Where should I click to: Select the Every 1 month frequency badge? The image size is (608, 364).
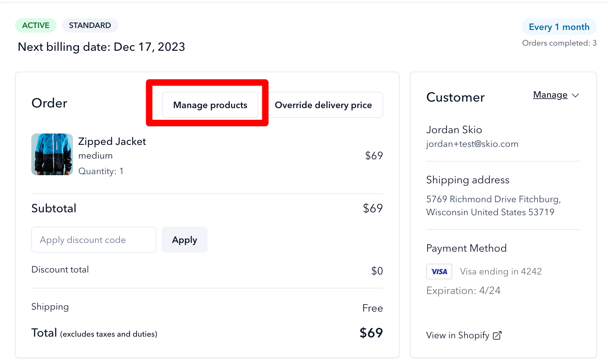click(x=559, y=27)
